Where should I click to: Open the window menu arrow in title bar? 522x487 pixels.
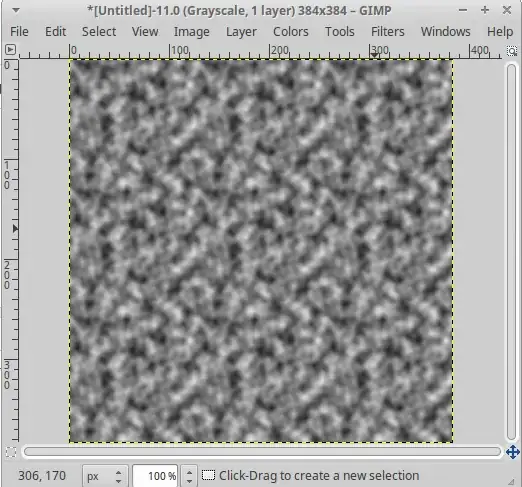coord(16,11)
